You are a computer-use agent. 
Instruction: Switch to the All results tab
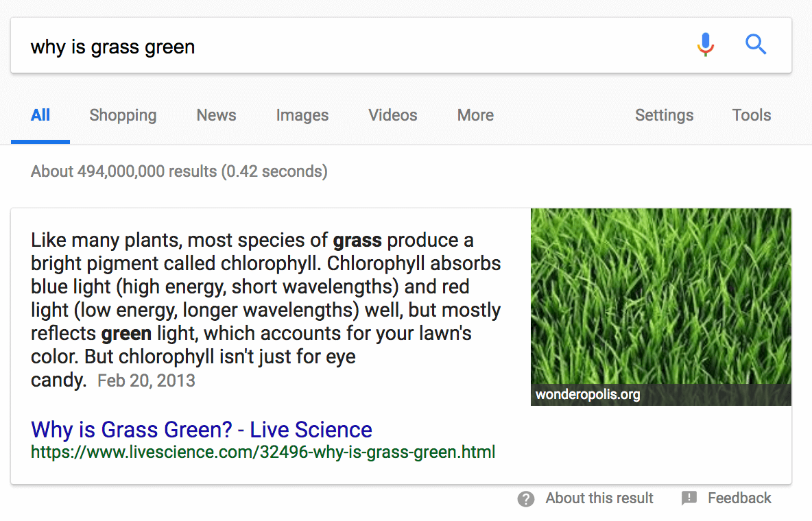[x=40, y=115]
